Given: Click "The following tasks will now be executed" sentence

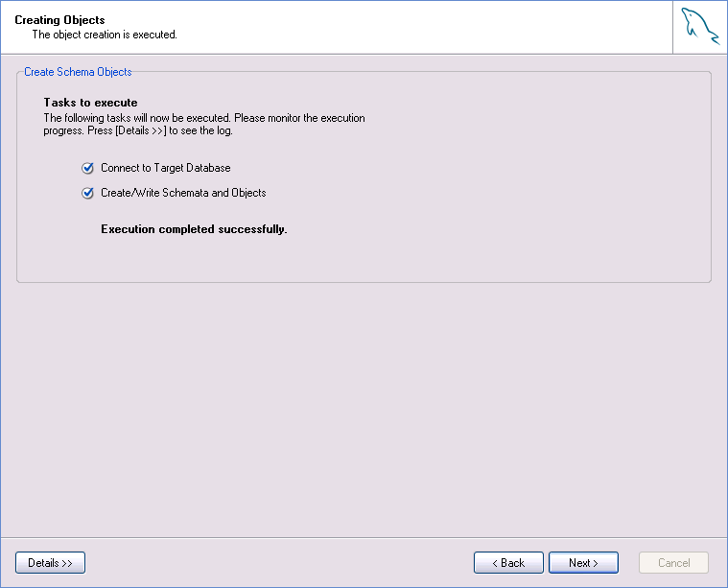Looking at the screenshot, I should tap(137, 118).
